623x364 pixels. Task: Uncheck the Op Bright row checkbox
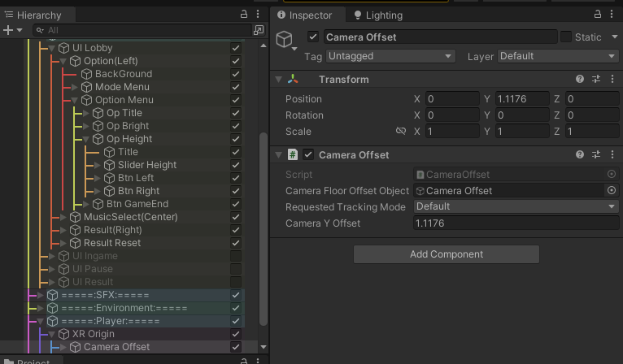point(236,126)
